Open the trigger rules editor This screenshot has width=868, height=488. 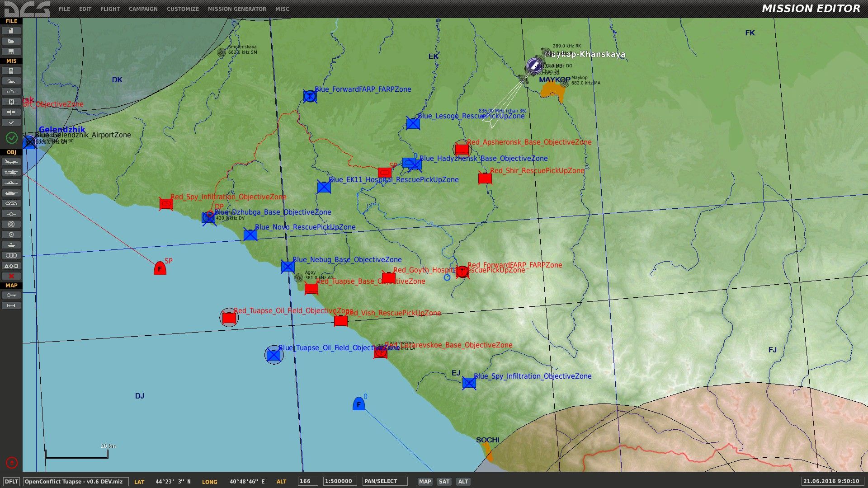[x=11, y=91]
